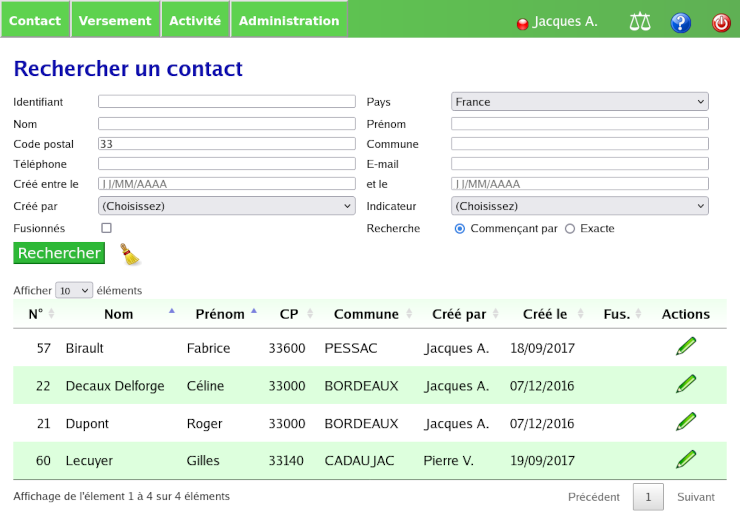Sort the table by Commune column
Image resolution: width=740 pixels, height=526 pixels.
tap(366, 314)
